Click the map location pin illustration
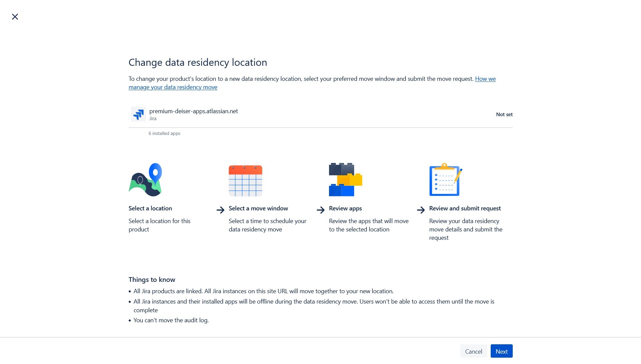 [145, 180]
